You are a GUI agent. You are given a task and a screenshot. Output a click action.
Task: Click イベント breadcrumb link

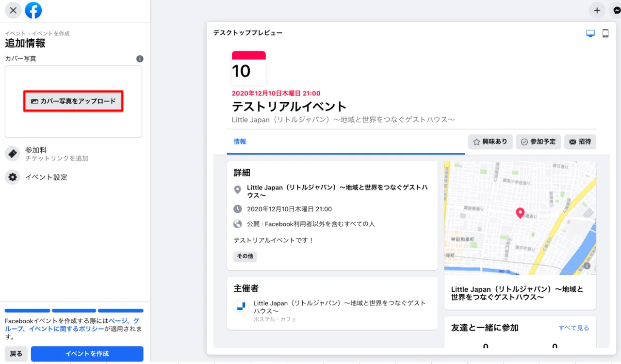tap(16, 33)
